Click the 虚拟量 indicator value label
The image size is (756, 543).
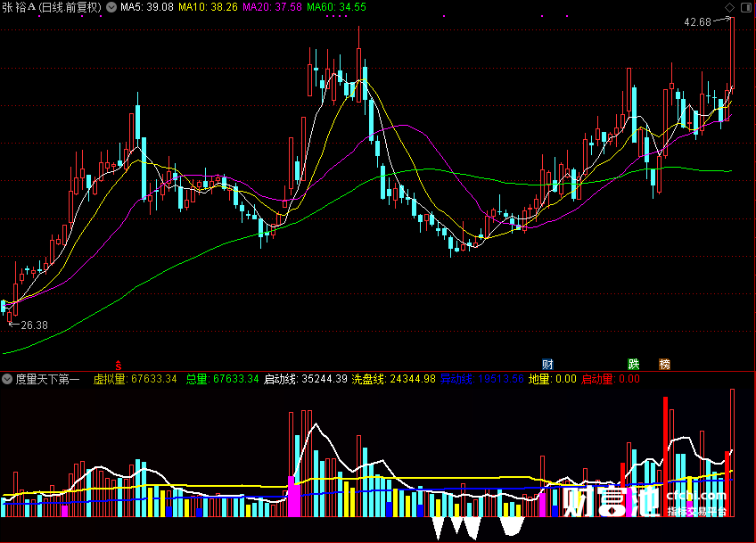135,379
